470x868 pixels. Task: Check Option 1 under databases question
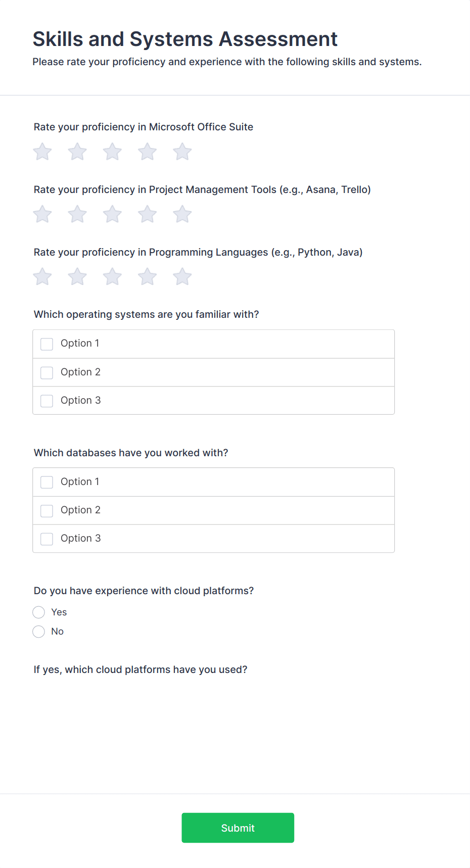[47, 482]
